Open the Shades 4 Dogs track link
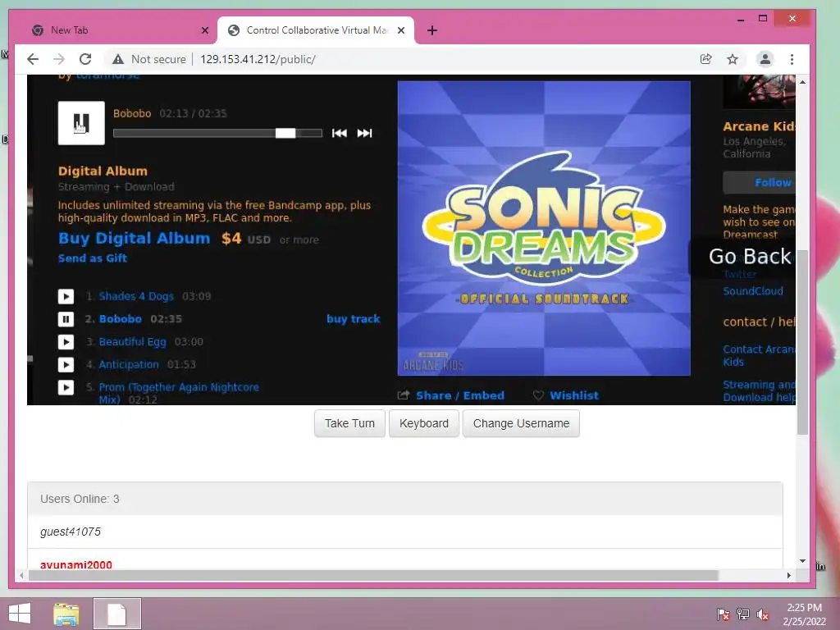Viewport: 840px width, 630px height. [x=136, y=296]
